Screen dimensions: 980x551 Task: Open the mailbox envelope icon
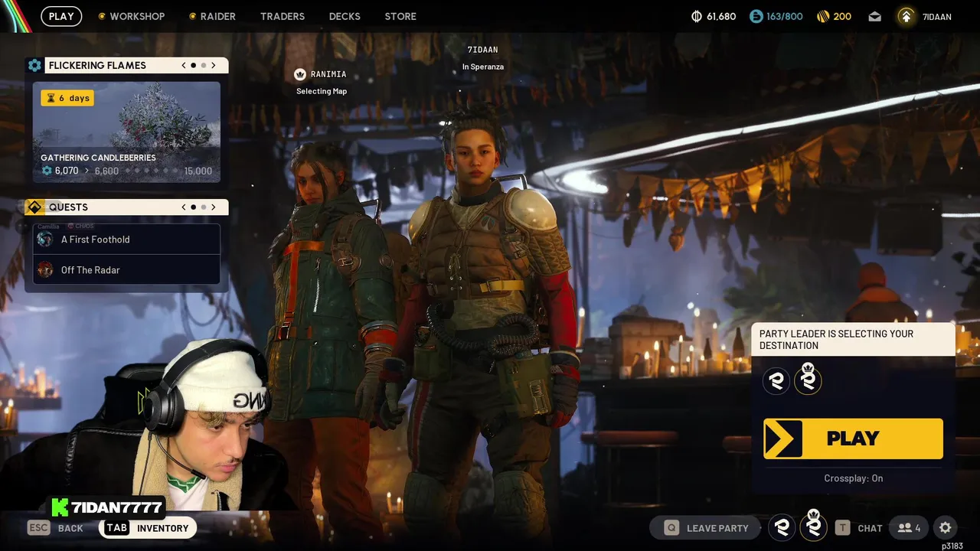click(x=874, y=16)
